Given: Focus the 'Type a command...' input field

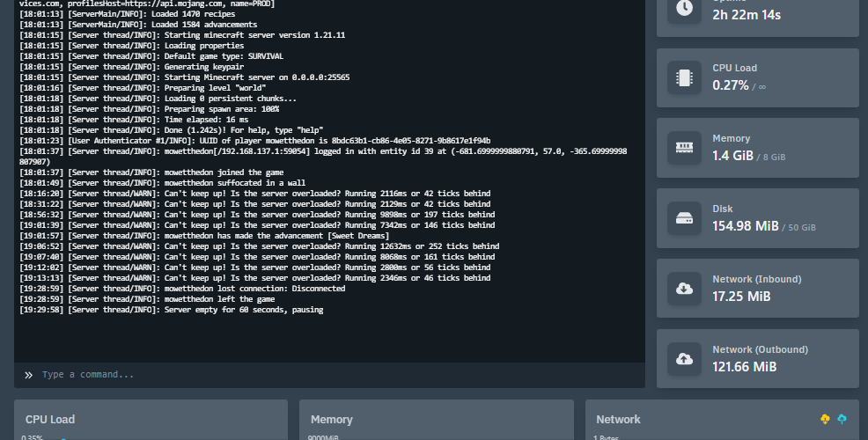Looking at the screenshot, I should (x=335, y=375).
